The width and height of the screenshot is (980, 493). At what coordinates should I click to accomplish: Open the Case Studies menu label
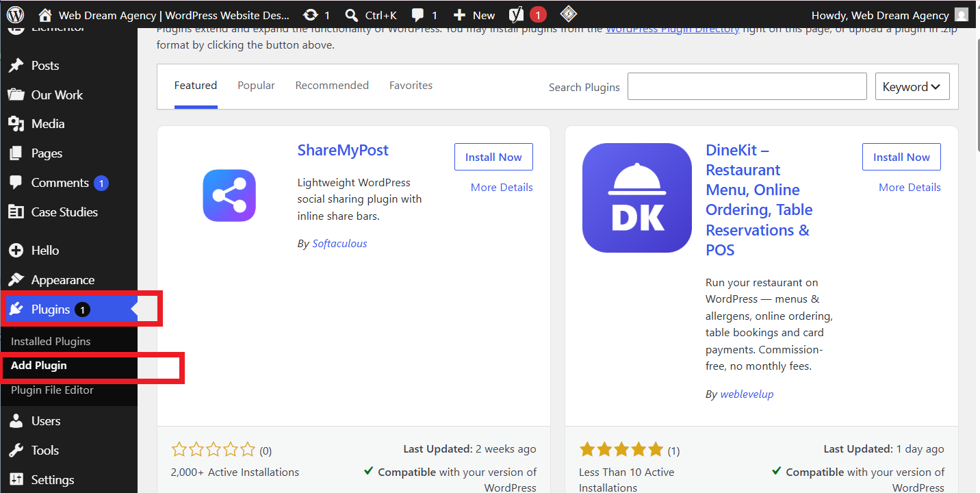click(64, 212)
